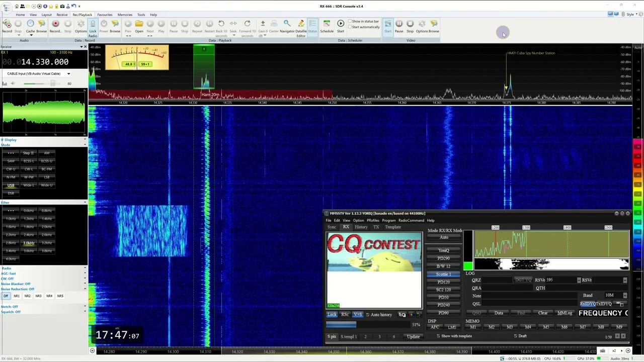
Task: Open the Data Record Options gear
Action: (80, 24)
